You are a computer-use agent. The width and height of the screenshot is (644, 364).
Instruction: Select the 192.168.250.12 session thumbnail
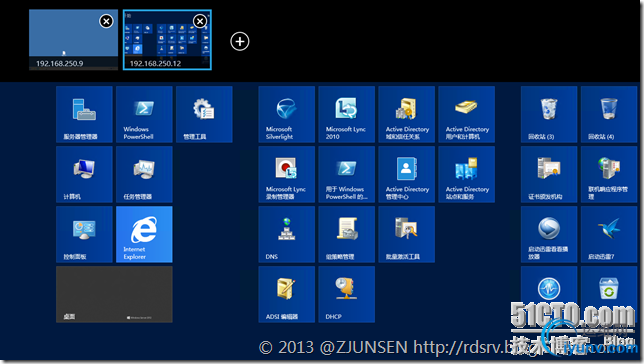[167, 40]
